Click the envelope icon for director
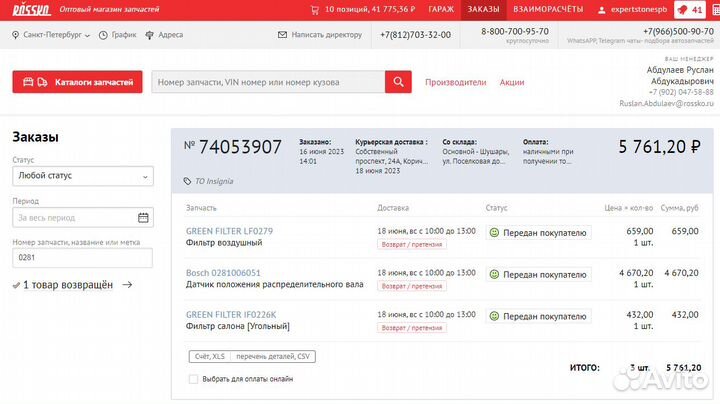 282,35
